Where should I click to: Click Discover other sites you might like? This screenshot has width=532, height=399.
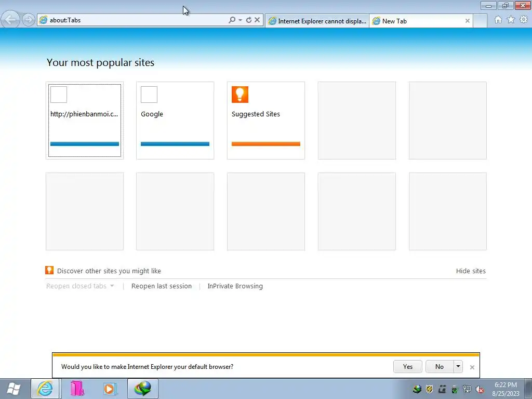(109, 271)
